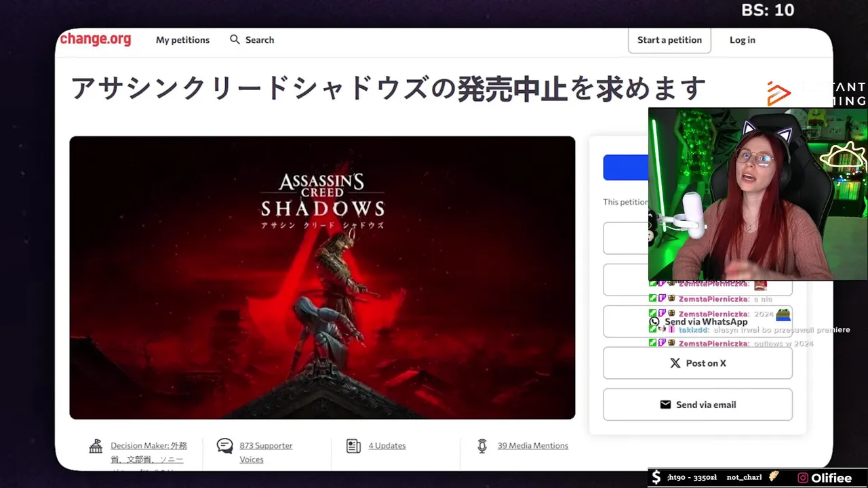
Task: Click the blue sign petition button
Action: (626, 167)
